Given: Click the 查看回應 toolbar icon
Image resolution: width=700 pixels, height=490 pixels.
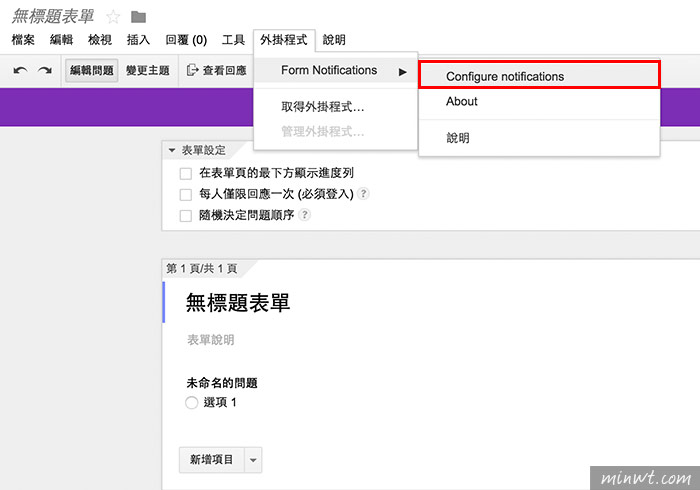Looking at the screenshot, I should [x=192, y=70].
